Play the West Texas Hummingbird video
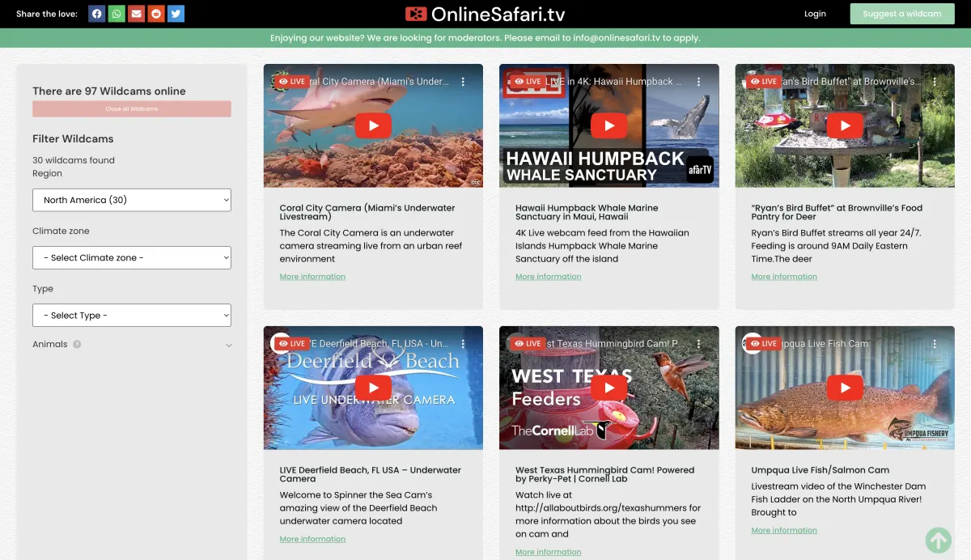The image size is (971, 560). (x=608, y=388)
